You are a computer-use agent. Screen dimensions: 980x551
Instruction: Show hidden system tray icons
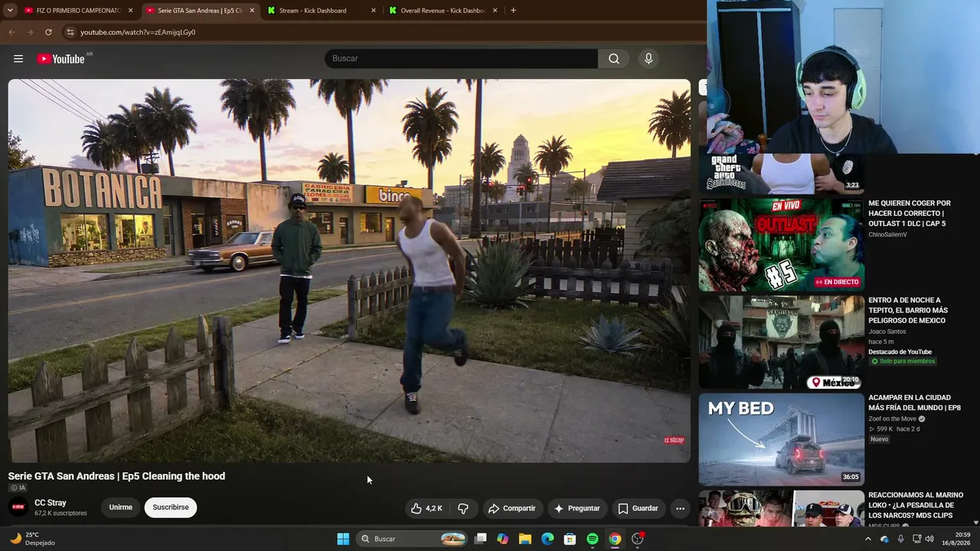coord(868,539)
